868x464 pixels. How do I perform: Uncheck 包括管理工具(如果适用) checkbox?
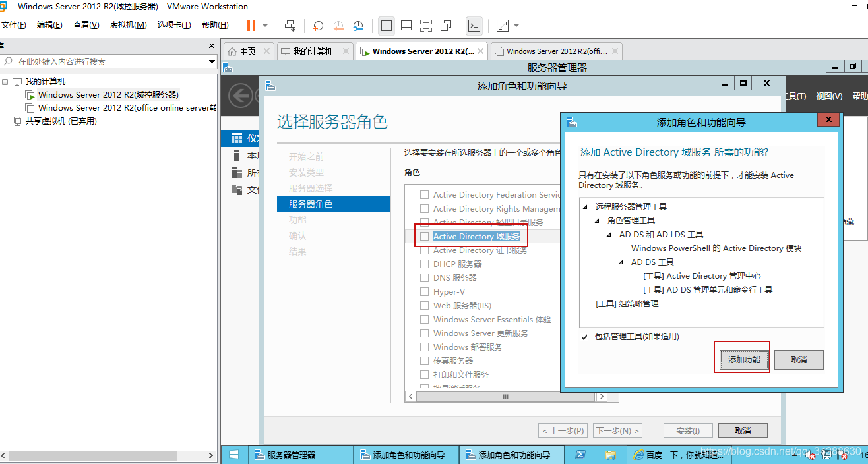tap(584, 337)
